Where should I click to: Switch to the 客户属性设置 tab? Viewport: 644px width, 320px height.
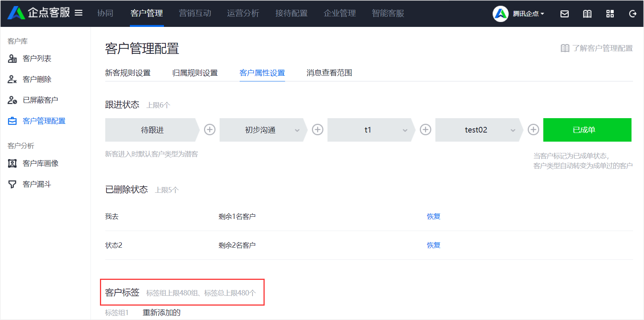(262, 73)
